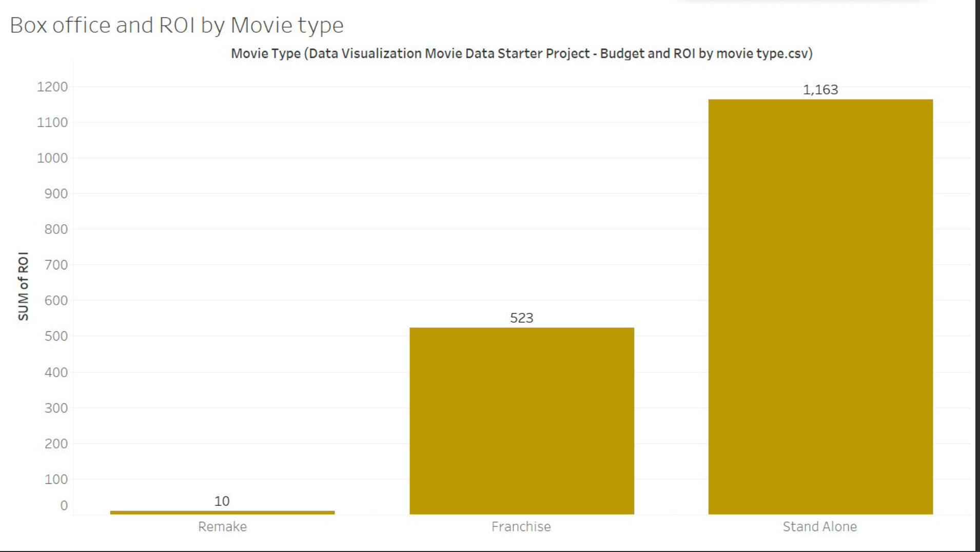Image resolution: width=980 pixels, height=552 pixels.
Task: Click the 523 value label
Action: [521, 318]
